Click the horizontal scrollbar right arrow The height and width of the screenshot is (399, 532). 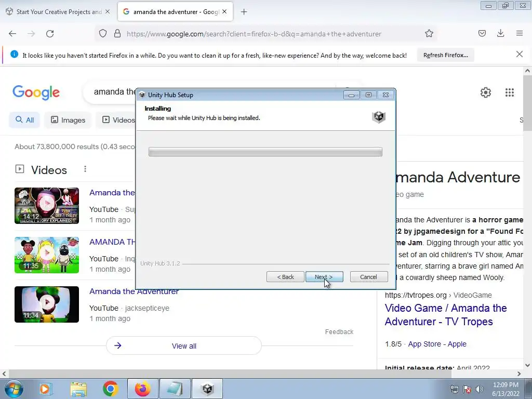(x=519, y=374)
